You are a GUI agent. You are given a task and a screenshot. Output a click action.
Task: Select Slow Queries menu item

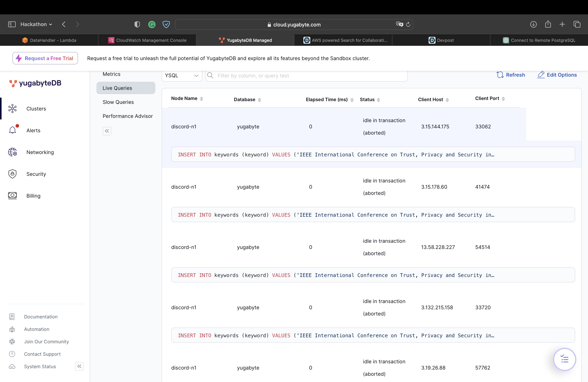(x=118, y=102)
